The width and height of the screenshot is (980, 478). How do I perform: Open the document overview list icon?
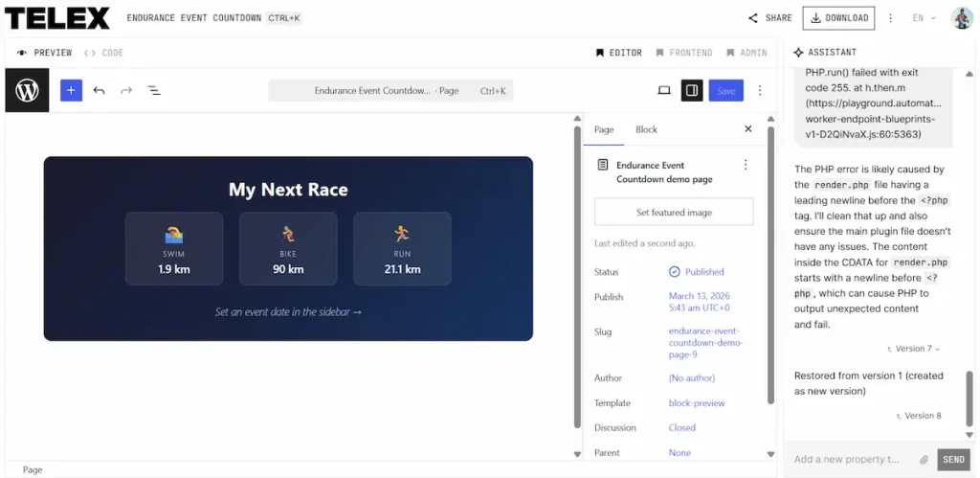(154, 91)
